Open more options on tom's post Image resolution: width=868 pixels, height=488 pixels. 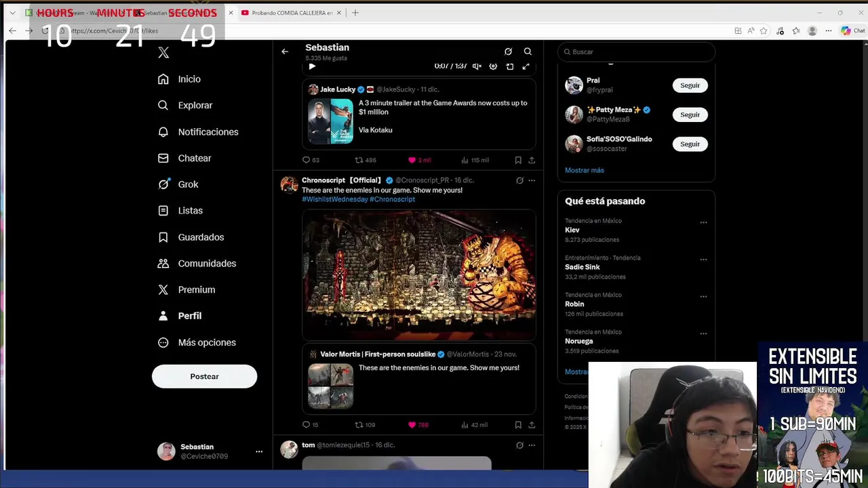532,445
